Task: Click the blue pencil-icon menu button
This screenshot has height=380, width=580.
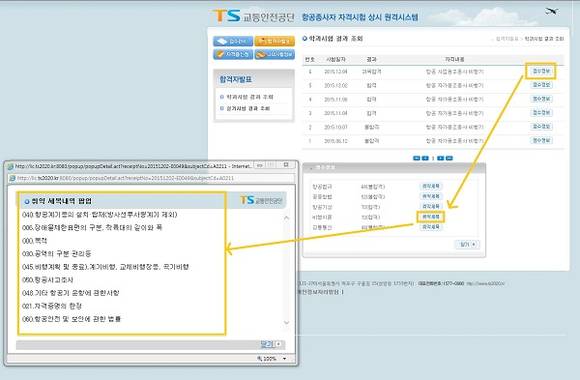Action: click(x=233, y=54)
